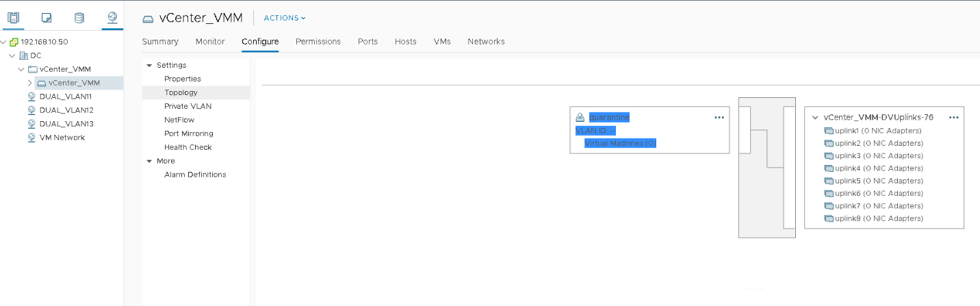Click the DUAL_VLAN11 network icon
The width and height of the screenshot is (980, 306).
[x=31, y=97]
